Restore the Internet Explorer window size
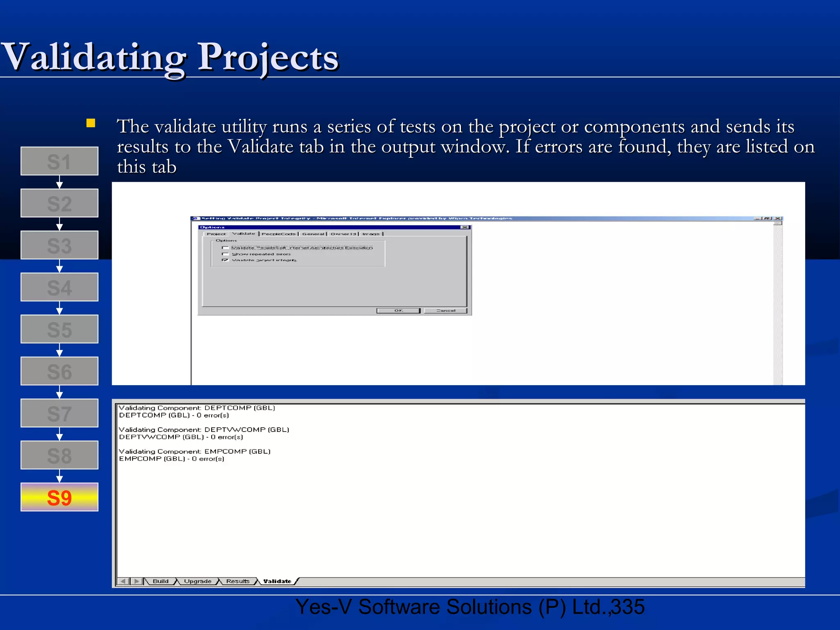840x630 pixels. 767,218
